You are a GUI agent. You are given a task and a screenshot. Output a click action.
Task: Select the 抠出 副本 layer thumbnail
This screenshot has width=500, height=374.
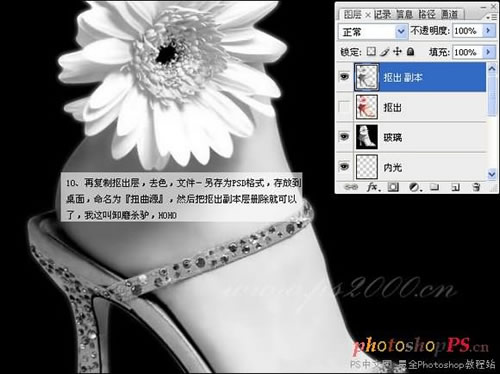tap(367, 77)
